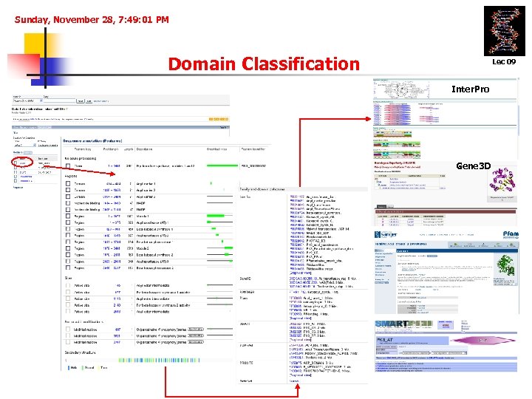This screenshot has height=399, width=532.
Task: Open the purple Gene3D protein structure image
Action: [502, 180]
